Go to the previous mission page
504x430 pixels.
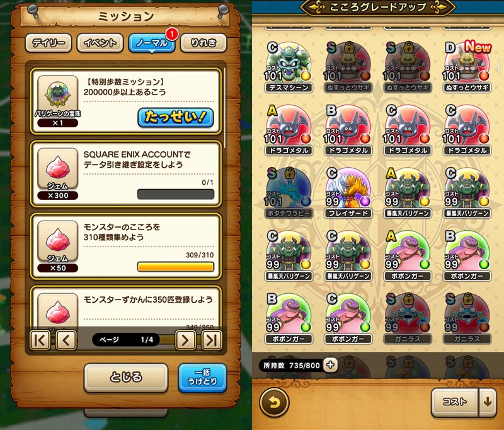[66, 340]
